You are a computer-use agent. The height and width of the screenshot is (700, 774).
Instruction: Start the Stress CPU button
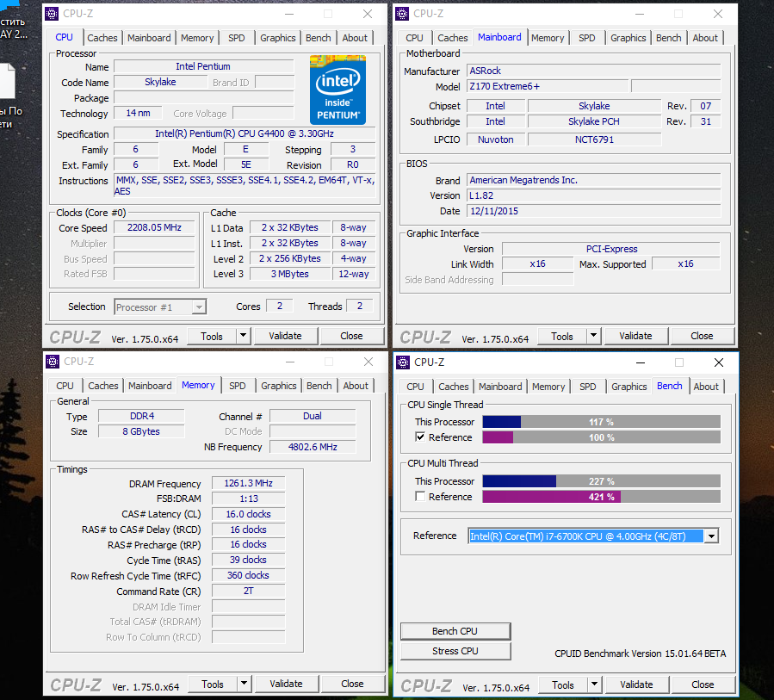coord(455,651)
